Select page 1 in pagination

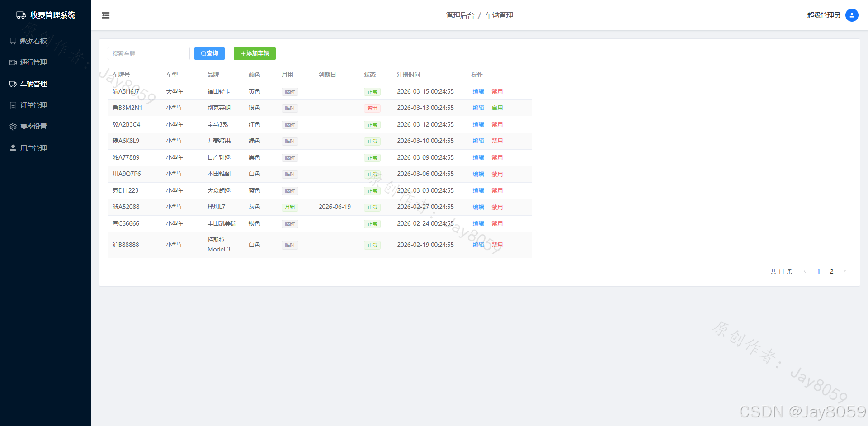pyautogui.click(x=819, y=271)
